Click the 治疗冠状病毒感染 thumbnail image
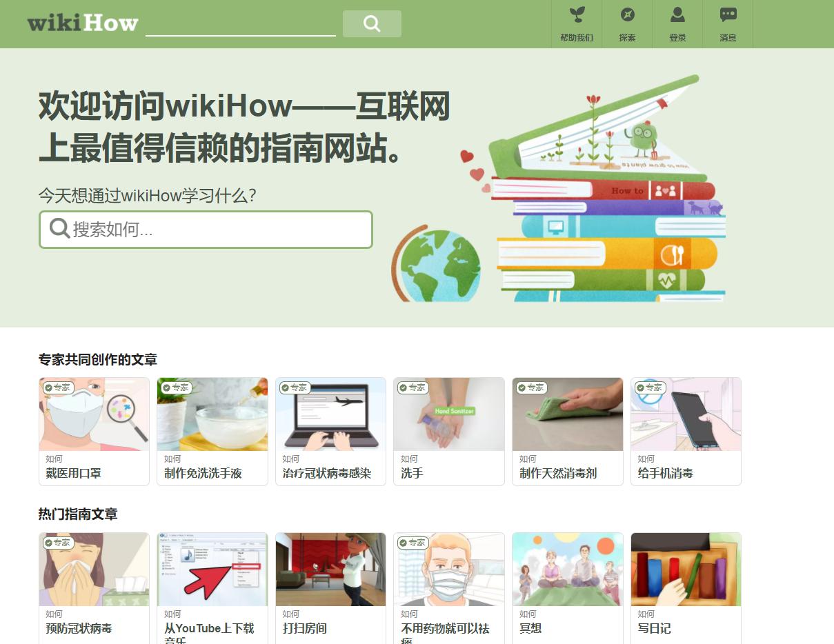 pos(330,414)
